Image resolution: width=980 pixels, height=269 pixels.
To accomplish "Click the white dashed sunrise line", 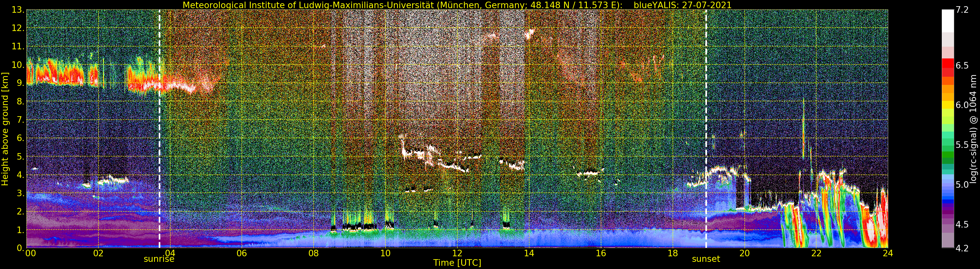I will 159,129.
